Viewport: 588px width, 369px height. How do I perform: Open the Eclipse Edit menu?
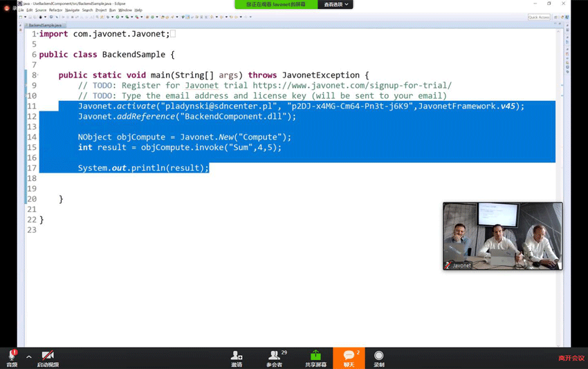[29, 10]
